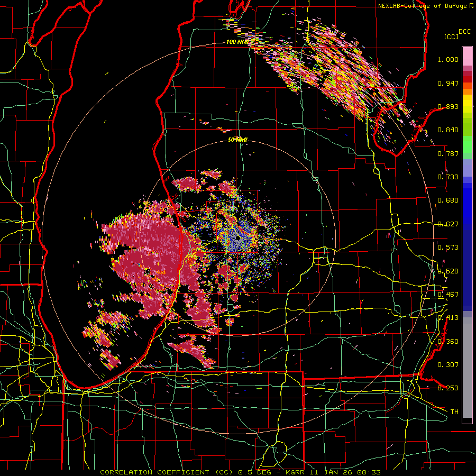Click the pink segment at top of color bar
476x476 pixels.
[467, 56]
